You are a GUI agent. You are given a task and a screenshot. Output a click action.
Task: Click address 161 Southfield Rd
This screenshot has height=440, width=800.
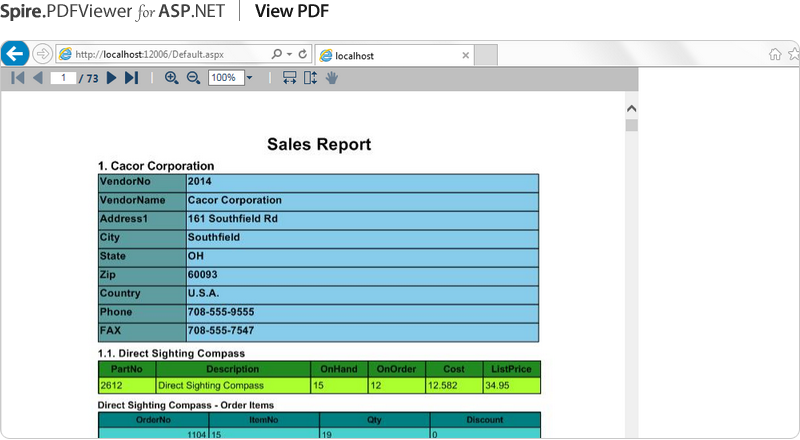232,218
